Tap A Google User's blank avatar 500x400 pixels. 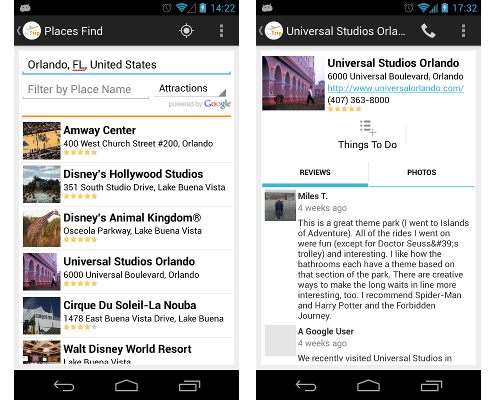tap(280, 340)
